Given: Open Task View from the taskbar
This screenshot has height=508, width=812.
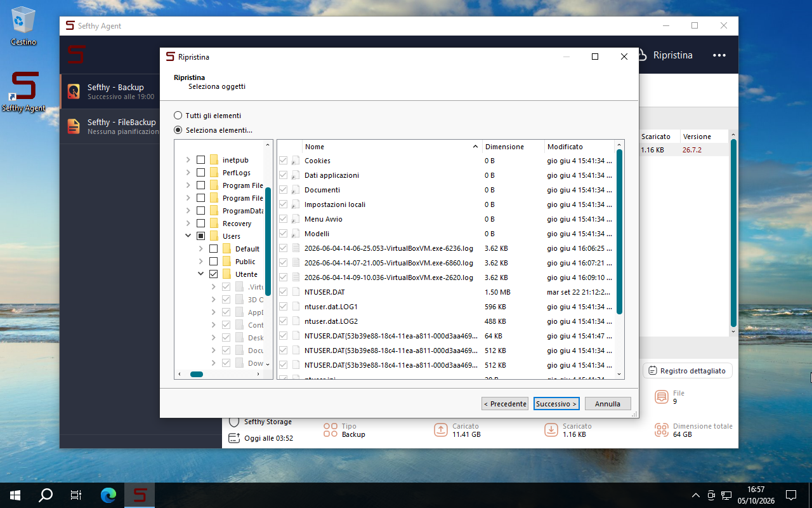Looking at the screenshot, I should tap(76, 495).
